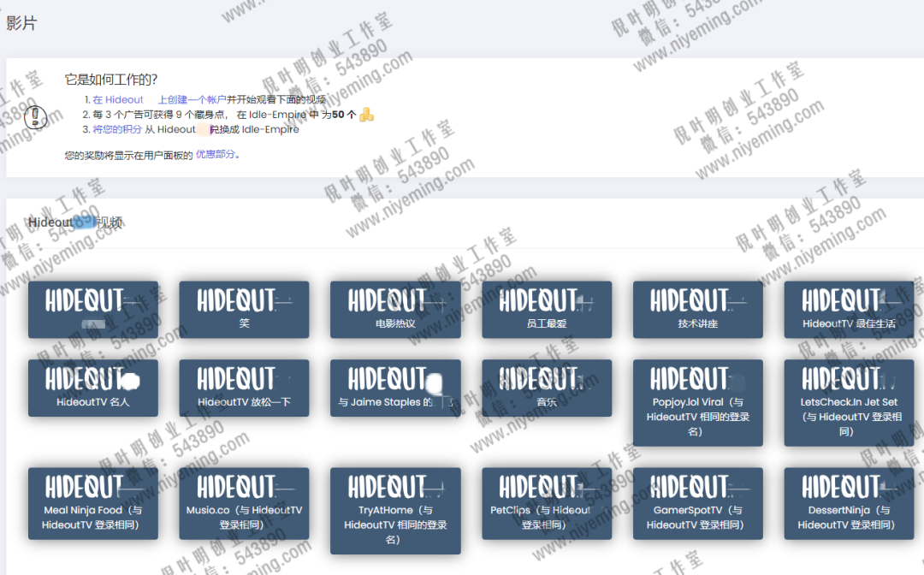Open the 电影热议 Hideout video card
Image resolution: width=924 pixels, height=575 pixels.
[x=395, y=309]
